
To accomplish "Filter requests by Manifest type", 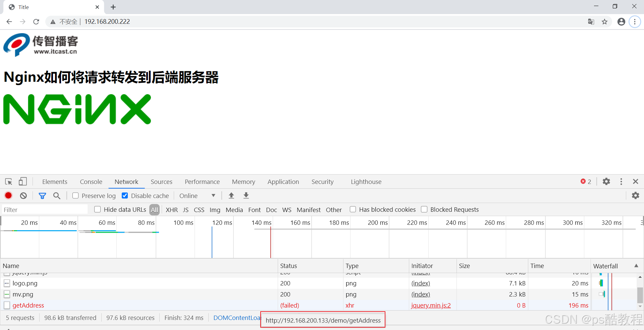I will (x=309, y=210).
